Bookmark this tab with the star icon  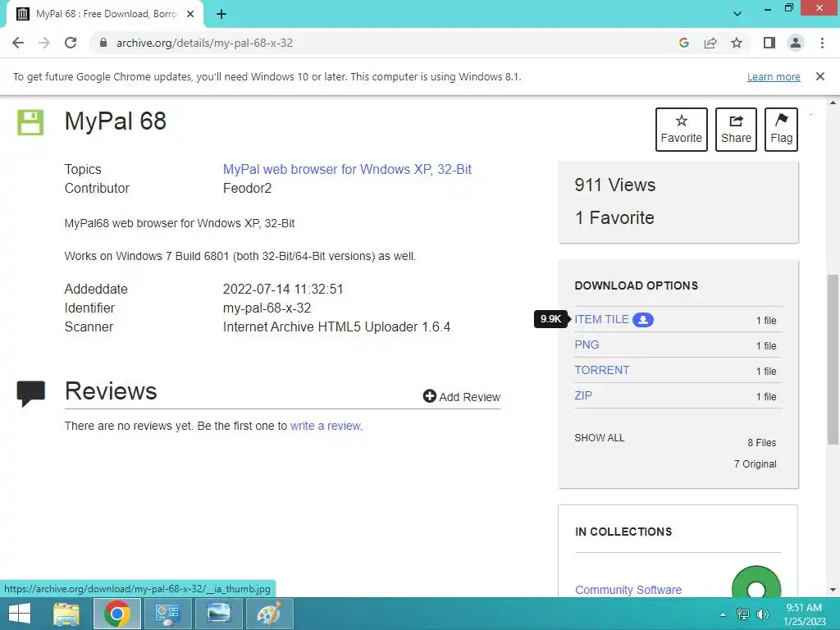737,43
